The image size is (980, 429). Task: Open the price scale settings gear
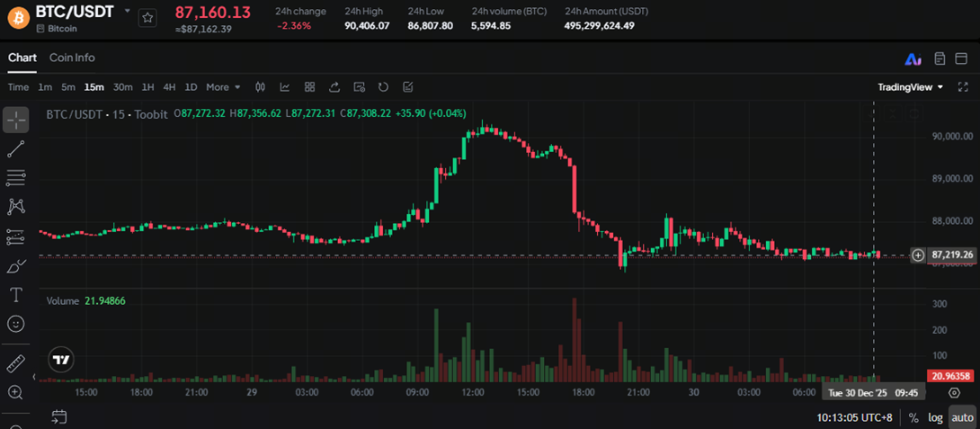(x=954, y=393)
